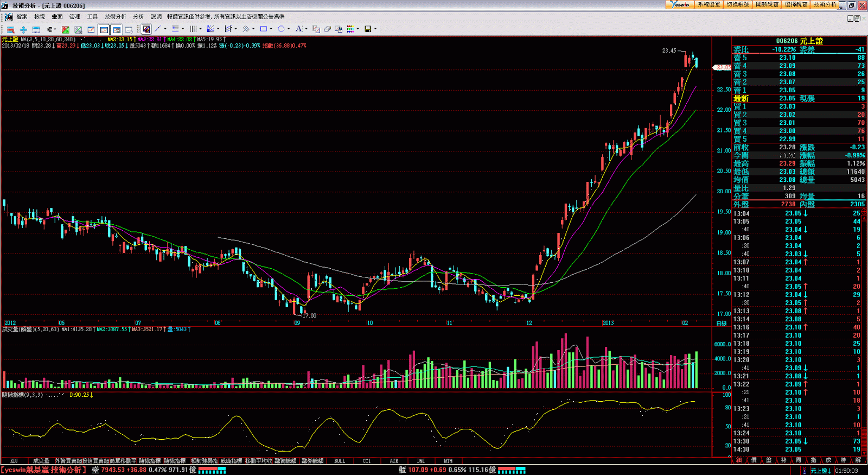Open the color palette grid

tap(350, 29)
